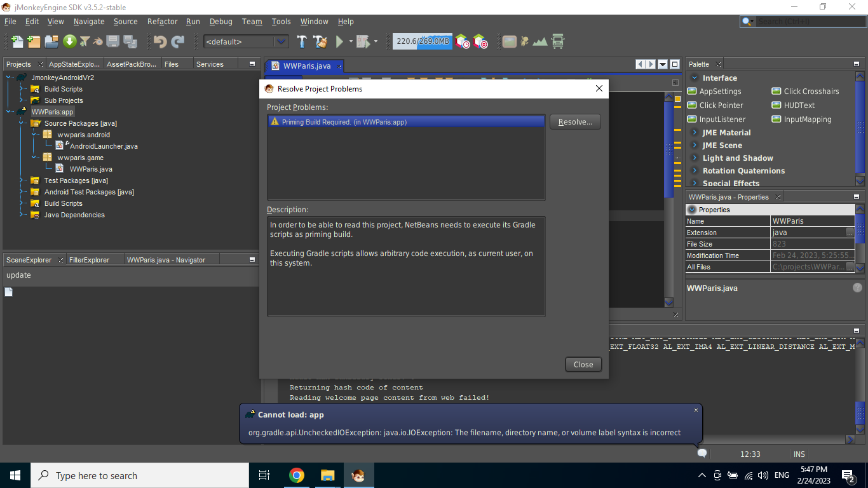Click browse button next to All Files property

click(850, 267)
